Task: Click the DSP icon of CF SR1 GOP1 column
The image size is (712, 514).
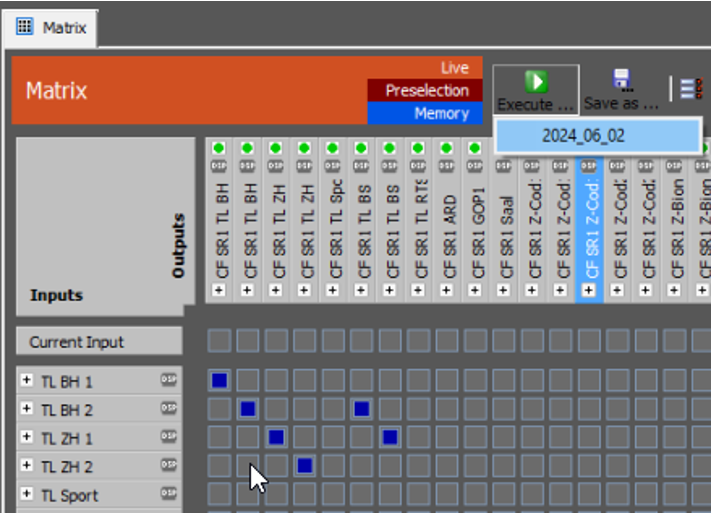Action: (475, 166)
